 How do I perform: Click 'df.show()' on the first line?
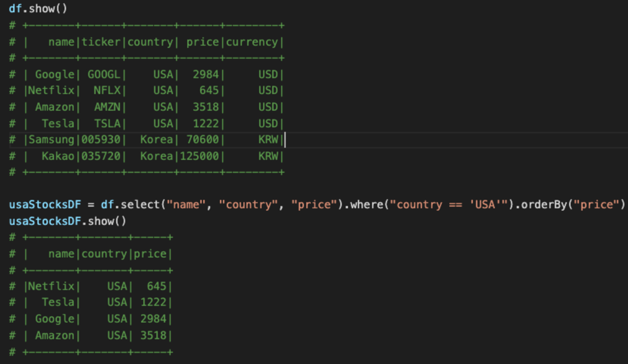tap(38, 8)
